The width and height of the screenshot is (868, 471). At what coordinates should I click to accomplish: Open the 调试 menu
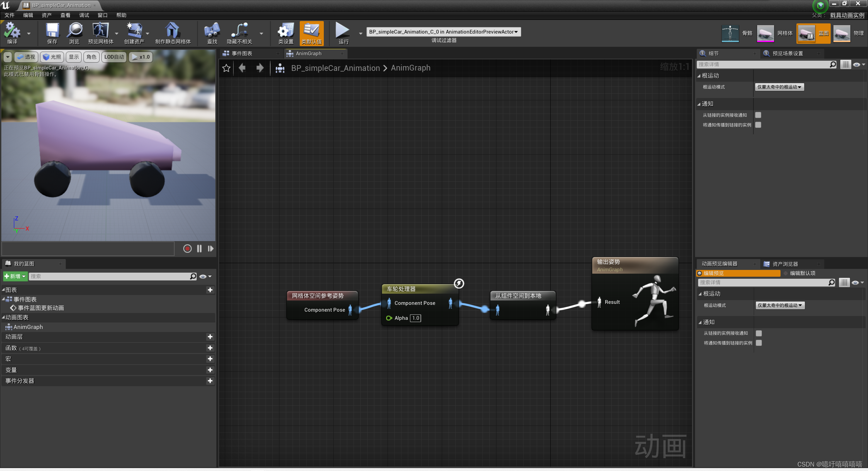(x=84, y=15)
